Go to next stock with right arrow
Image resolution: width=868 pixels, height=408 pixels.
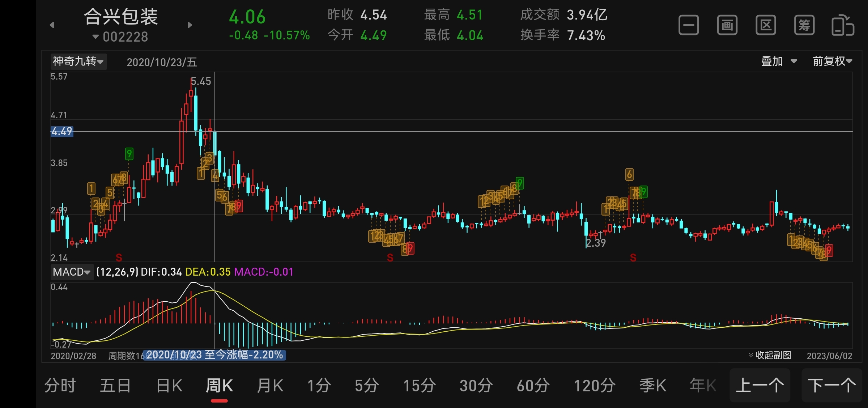(x=190, y=25)
